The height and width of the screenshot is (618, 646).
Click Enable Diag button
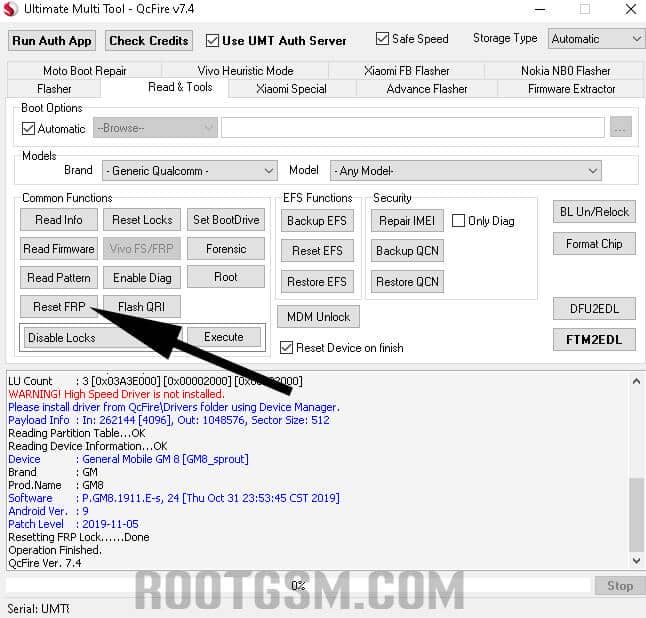[x=142, y=278]
